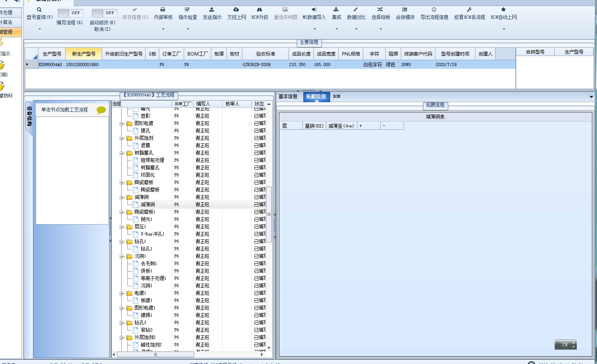
Task: Click the 镀锡1 document icon
Action: pyautogui.click(x=136, y=315)
